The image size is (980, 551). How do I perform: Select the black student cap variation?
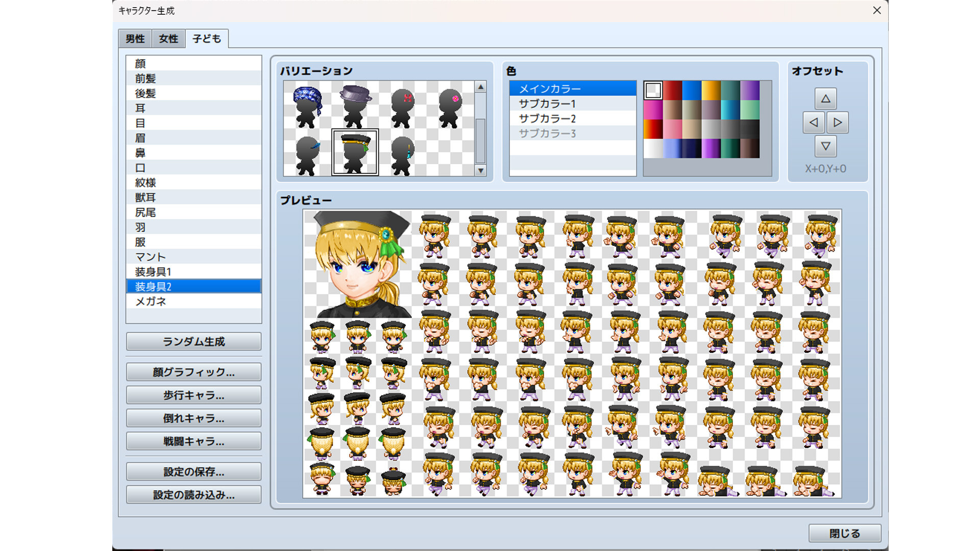355,153
